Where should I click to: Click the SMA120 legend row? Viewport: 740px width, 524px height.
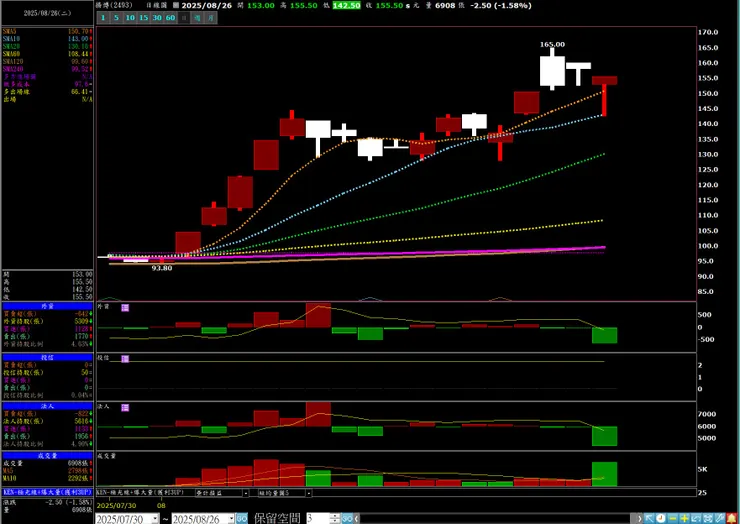[x=47, y=61]
